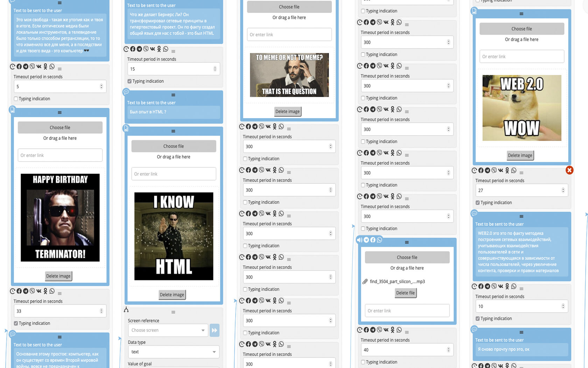Click the timeout value field showing 40

(x=407, y=350)
